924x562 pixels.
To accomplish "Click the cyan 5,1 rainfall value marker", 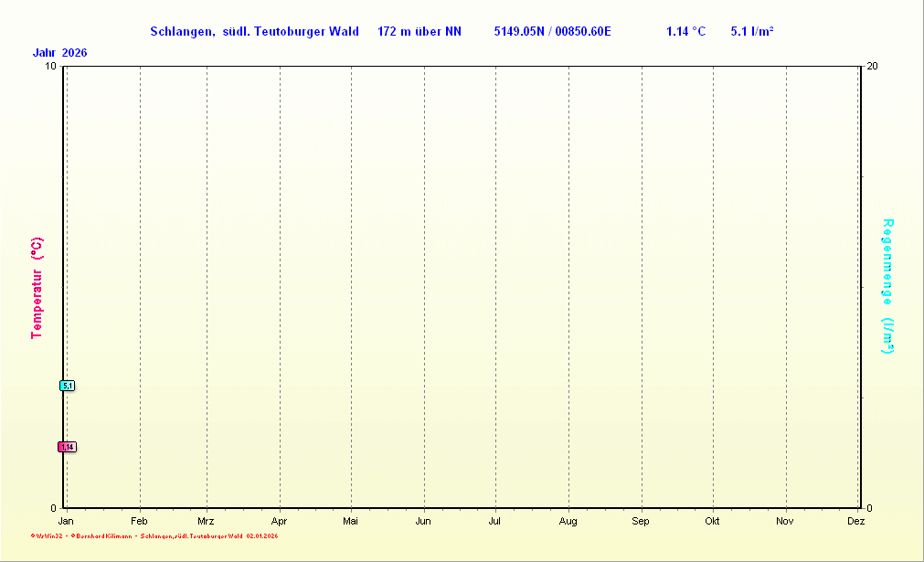I will click(67, 386).
